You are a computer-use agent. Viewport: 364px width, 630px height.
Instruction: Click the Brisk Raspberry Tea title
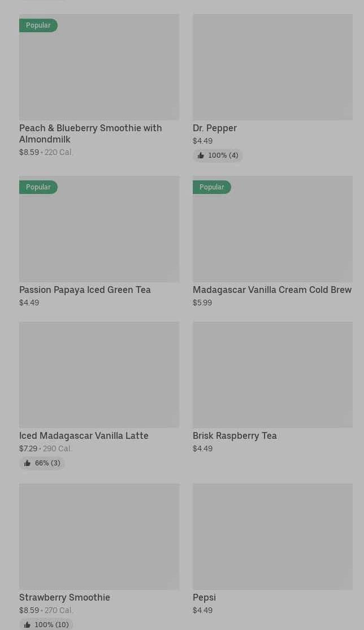coord(235,435)
